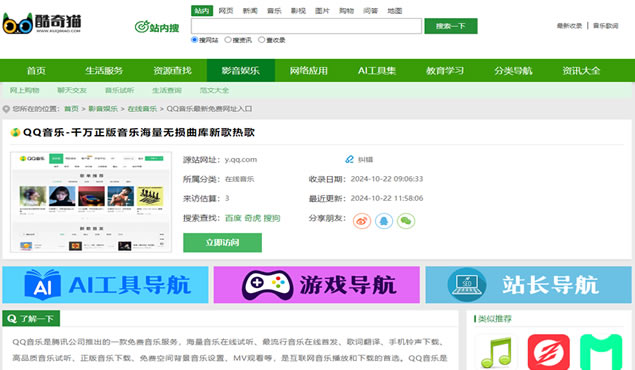Click the y.qq.com source URL
The height and width of the screenshot is (370, 635).
241,159
